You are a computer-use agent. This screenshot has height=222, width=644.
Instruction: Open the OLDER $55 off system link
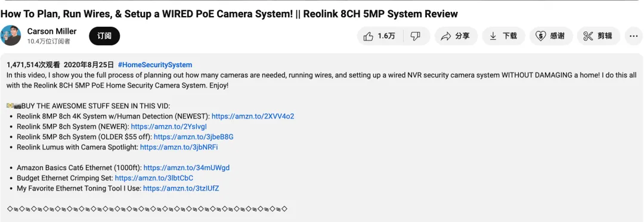pos(193,137)
